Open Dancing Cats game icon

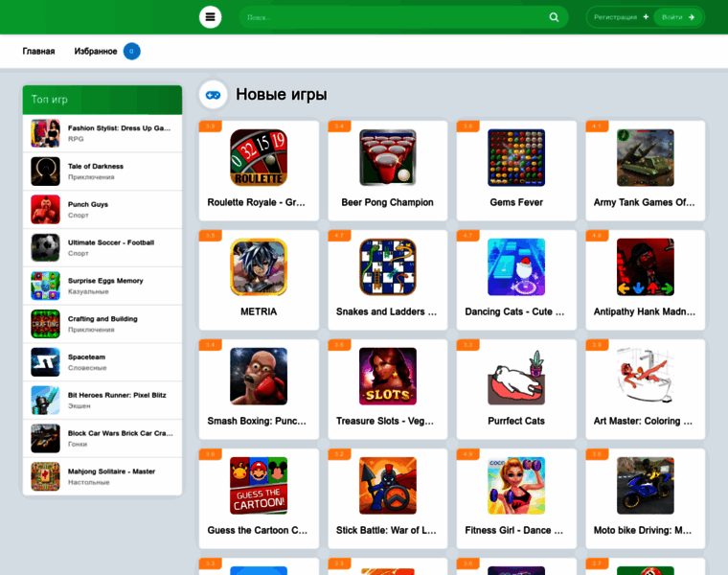pyautogui.click(x=516, y=267)
